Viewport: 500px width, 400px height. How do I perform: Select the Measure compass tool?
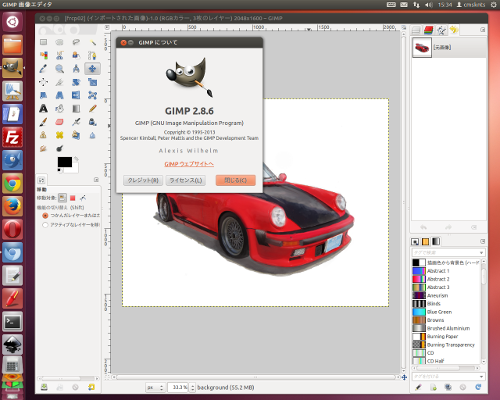(76, 69)
